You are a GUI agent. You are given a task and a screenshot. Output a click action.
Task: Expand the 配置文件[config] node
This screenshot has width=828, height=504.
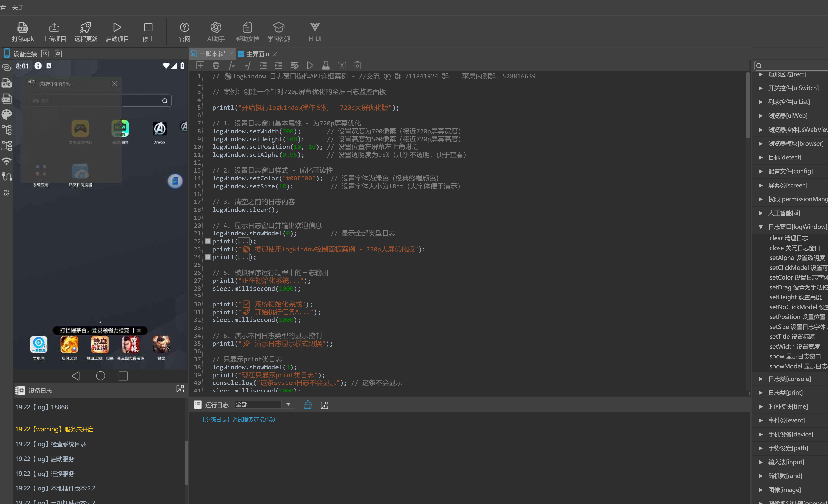pos(761,171)
